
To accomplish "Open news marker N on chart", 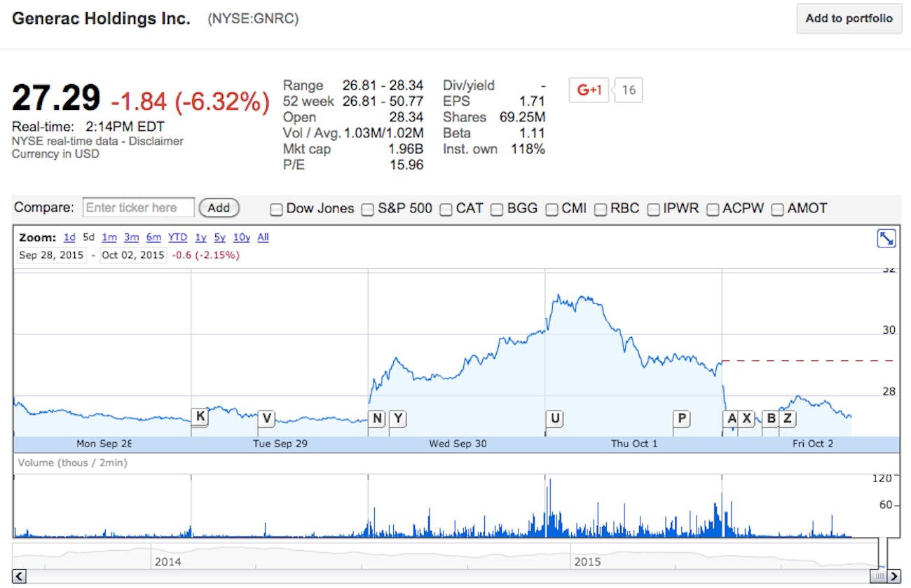I will (377, 419).
